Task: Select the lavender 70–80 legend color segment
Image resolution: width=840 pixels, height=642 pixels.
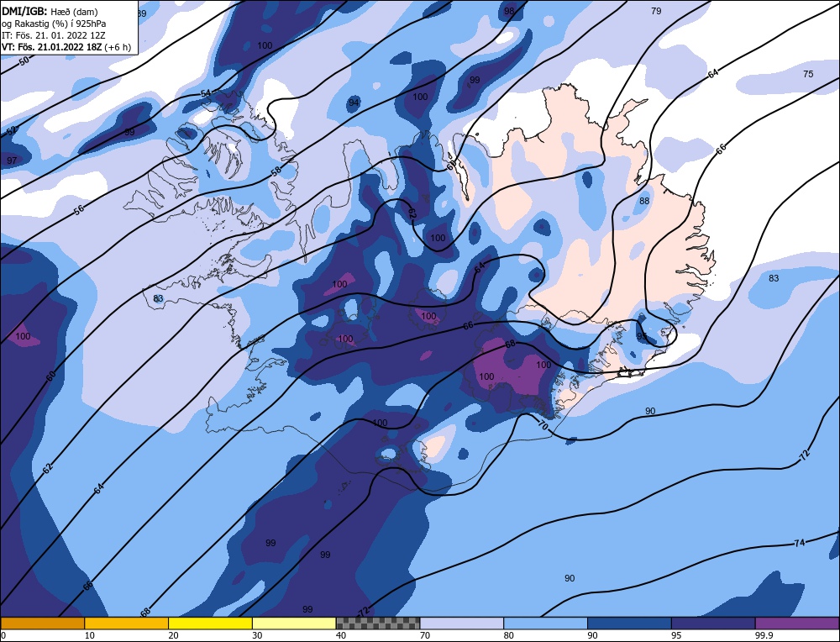Action: pos(462,623)
